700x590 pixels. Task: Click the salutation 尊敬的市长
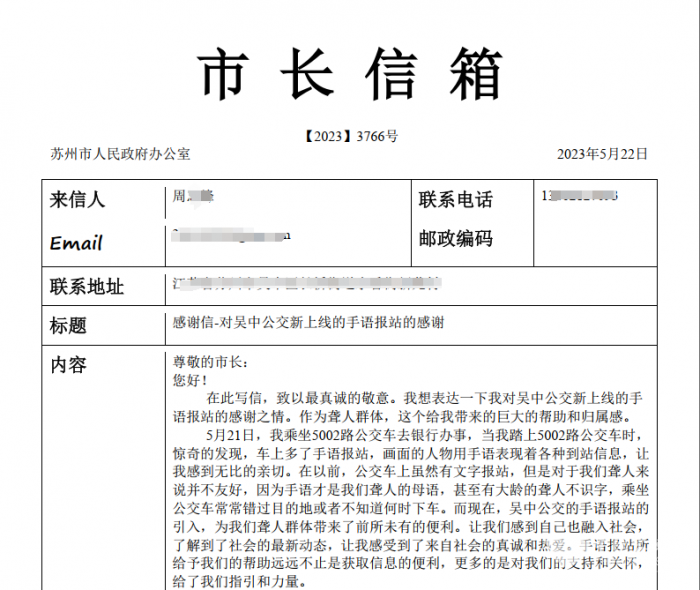tap(209, 362)
